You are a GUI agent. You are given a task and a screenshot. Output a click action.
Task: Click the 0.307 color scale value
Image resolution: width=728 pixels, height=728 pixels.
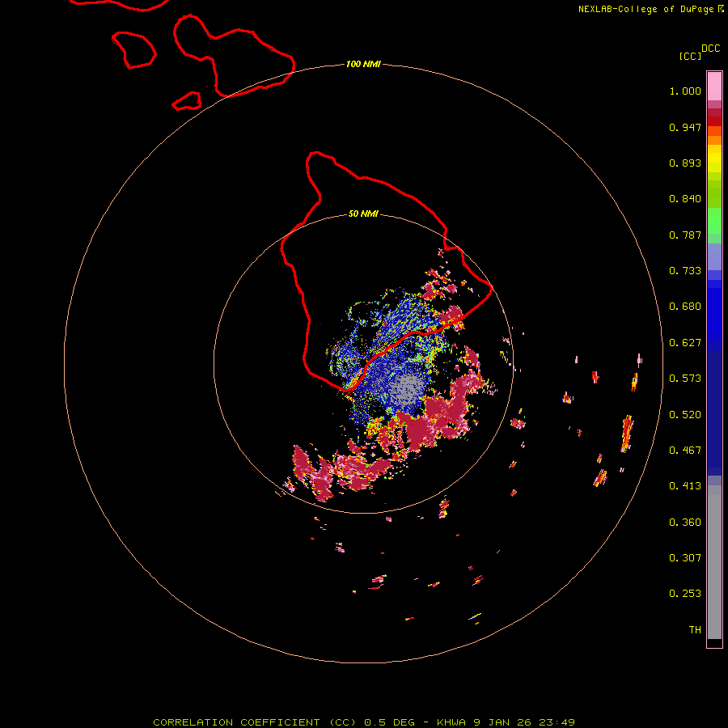(x=685, y=558)
